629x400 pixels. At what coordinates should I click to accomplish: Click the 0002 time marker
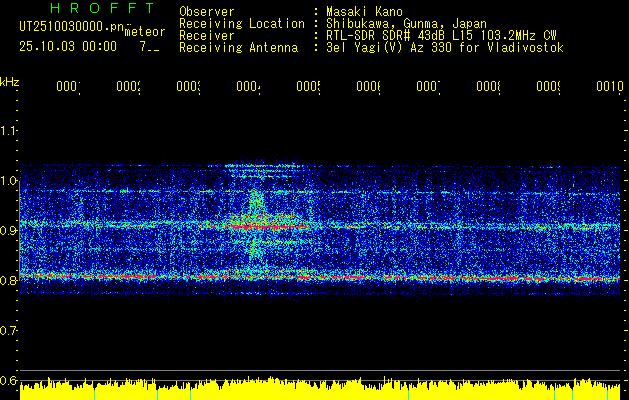click(x=128, y=86)
